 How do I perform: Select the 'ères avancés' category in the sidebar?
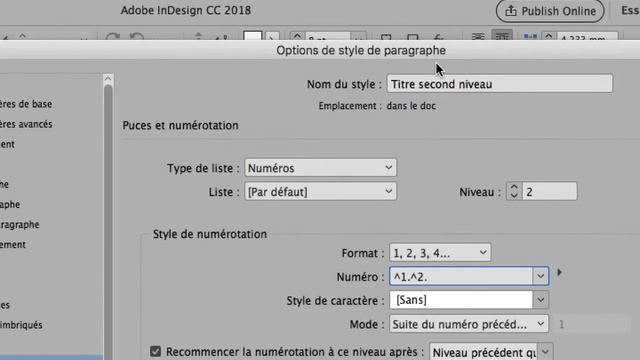26,124
